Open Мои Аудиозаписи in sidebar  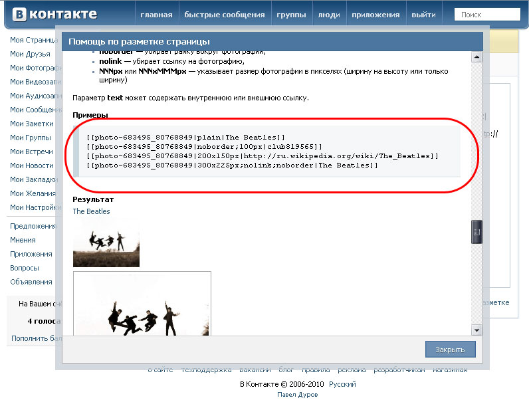point(35,96)
